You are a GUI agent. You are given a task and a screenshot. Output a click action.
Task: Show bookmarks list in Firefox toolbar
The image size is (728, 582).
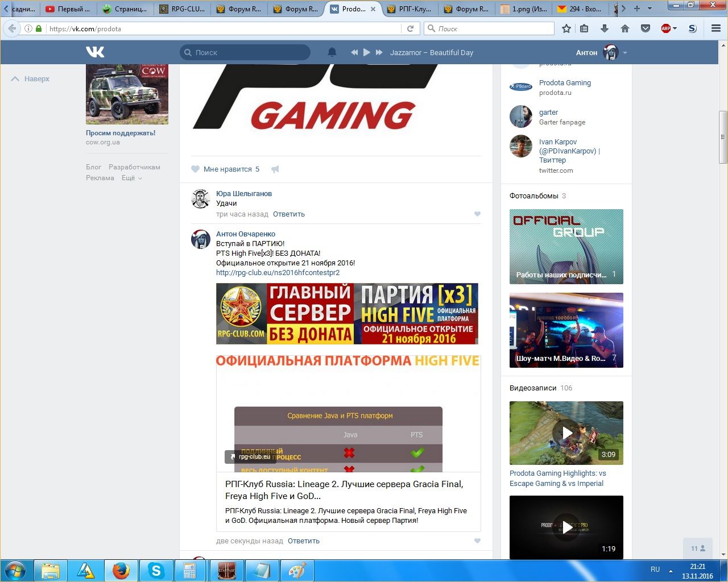coord(584,28)
